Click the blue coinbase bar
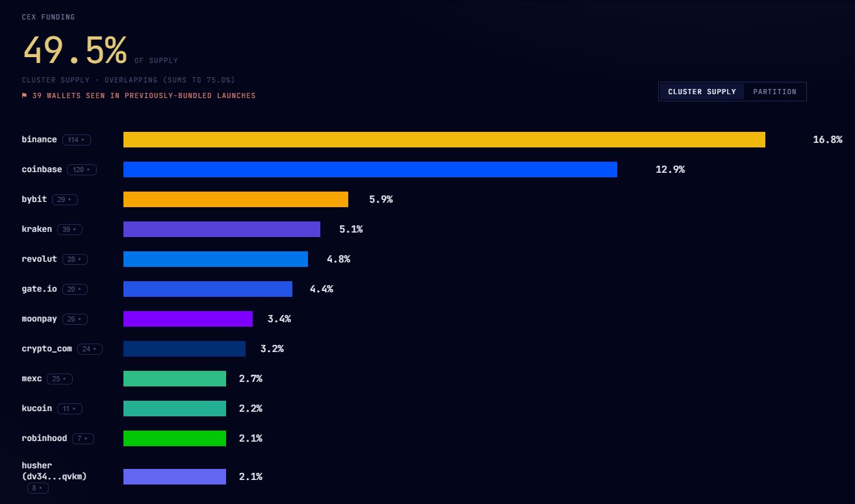855x504 pixels. pos(370,170)
